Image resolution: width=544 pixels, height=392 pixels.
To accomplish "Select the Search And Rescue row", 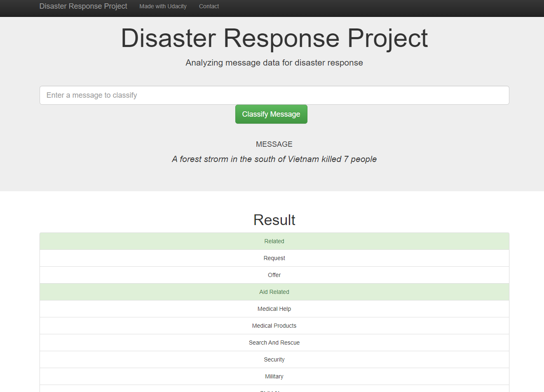I will pos(274,343).
